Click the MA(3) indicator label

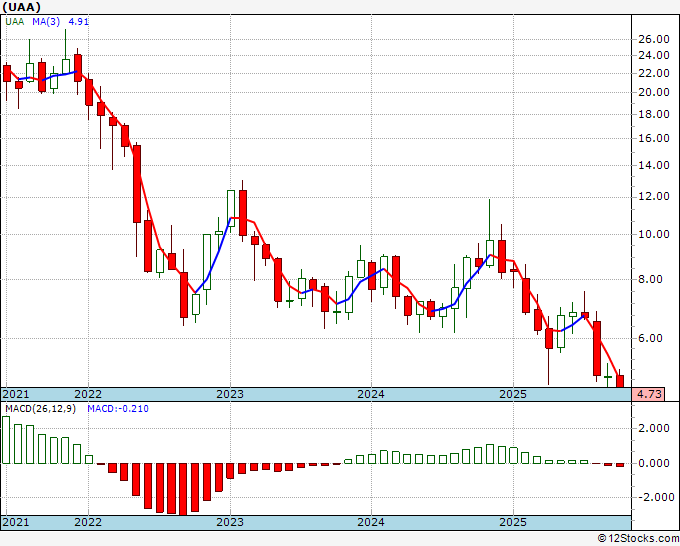[x=46, y=22]
